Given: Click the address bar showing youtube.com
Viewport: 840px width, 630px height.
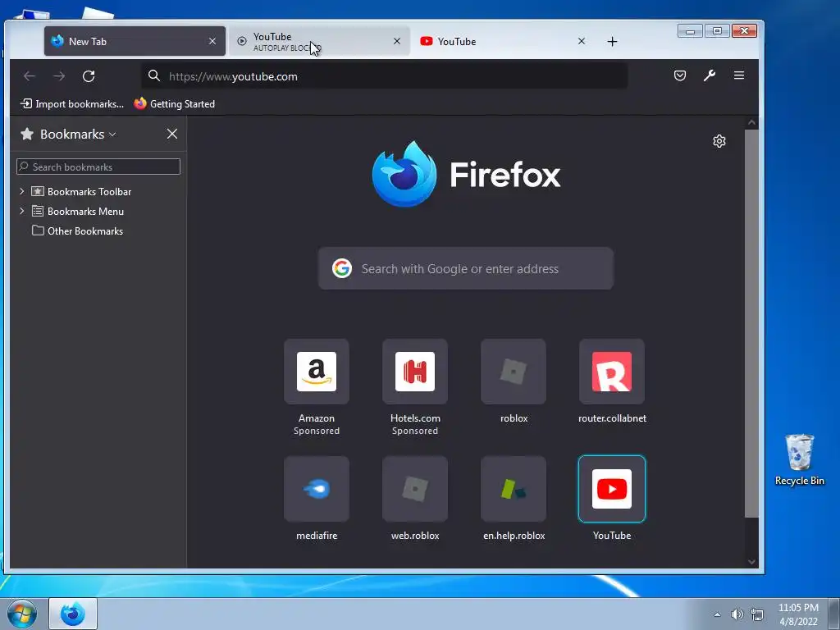Looking at the screenshot, I should tap(384, 76).
